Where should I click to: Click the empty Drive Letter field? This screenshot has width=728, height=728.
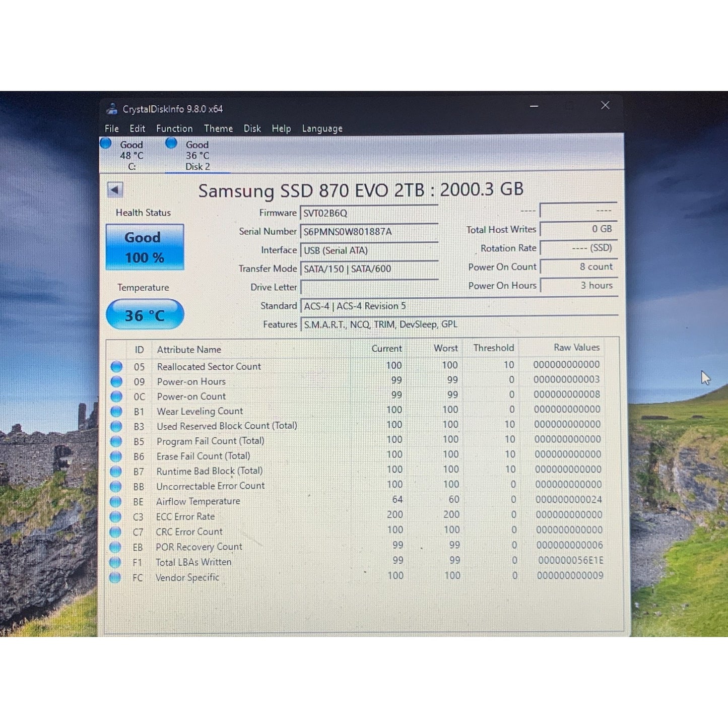coord(369,287)
